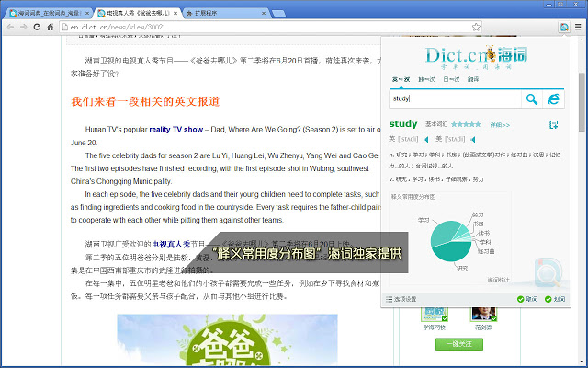Viewport: 588px width, 368px height.
Task: Open the 选项设置 options list icon
Action: [389, 299]
